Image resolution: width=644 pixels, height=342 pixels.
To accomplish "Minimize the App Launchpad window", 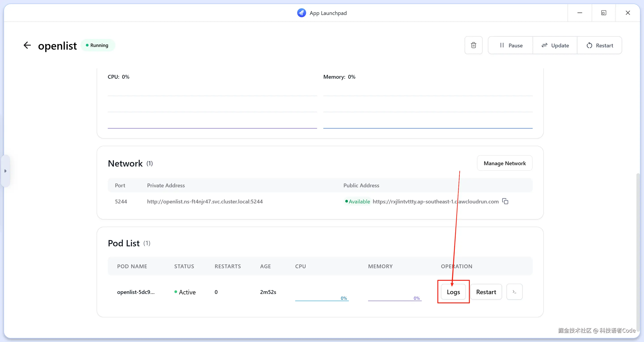I will point(580,13).
